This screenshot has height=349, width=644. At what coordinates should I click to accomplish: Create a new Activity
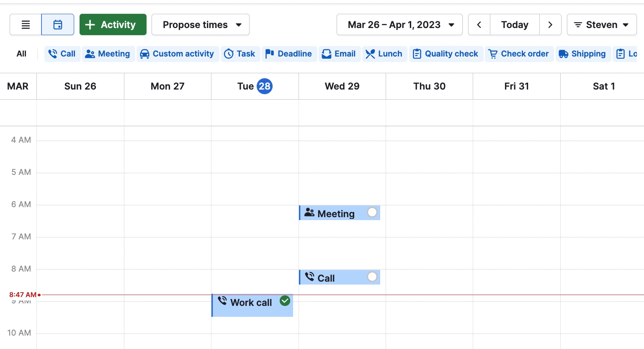point(113,24)
